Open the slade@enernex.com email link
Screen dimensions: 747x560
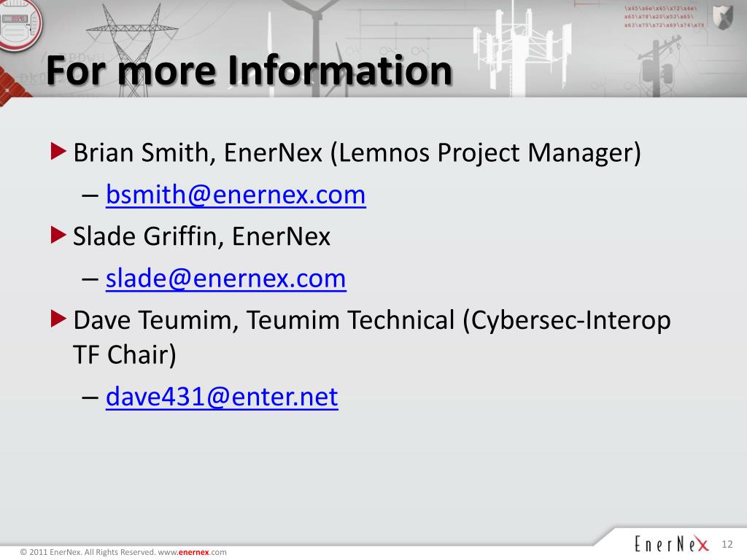[x=226, y=279]
